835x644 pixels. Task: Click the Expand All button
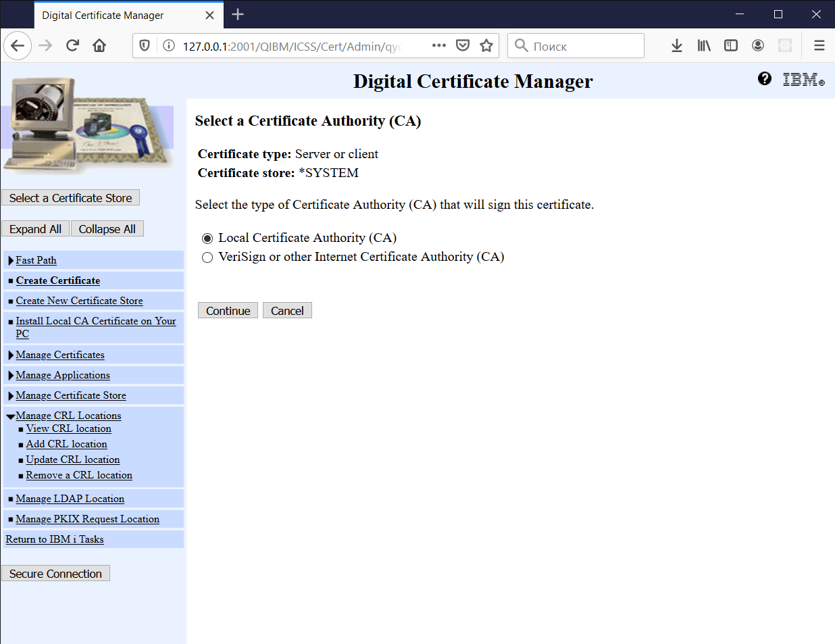point(35,228)
